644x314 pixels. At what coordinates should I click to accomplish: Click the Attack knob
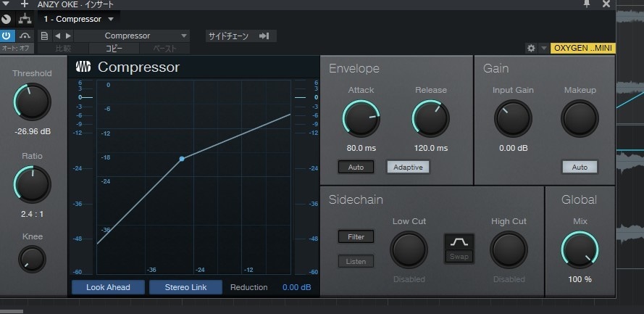click(361, 118)
